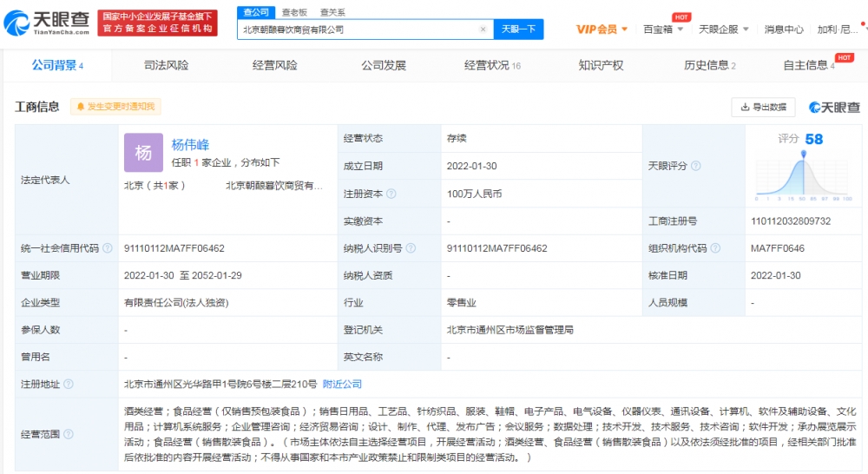Click help icon next to 天眼评分
The width and height of the screenshot is (868, 474).
coord(696,166)
